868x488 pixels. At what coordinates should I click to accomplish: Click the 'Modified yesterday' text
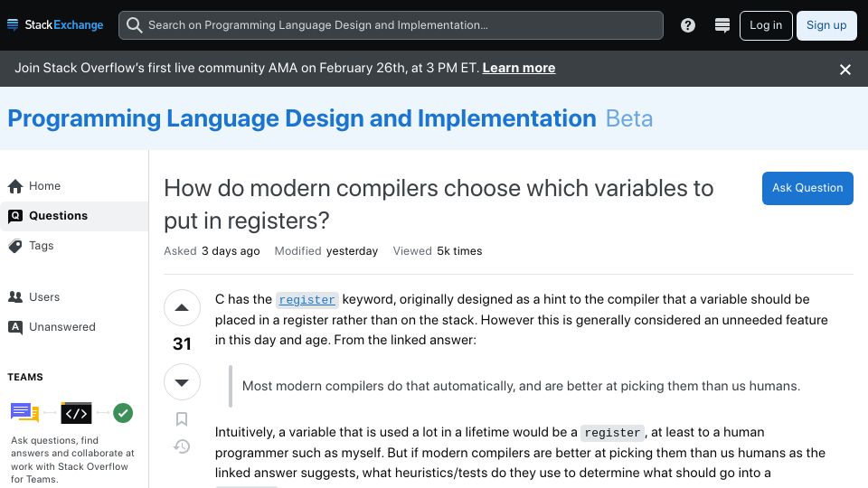coord(326,251)
